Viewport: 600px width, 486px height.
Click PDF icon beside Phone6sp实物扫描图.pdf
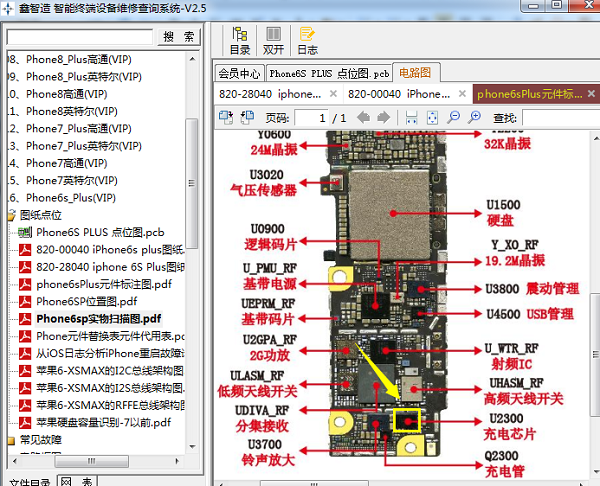click(25, 319)
